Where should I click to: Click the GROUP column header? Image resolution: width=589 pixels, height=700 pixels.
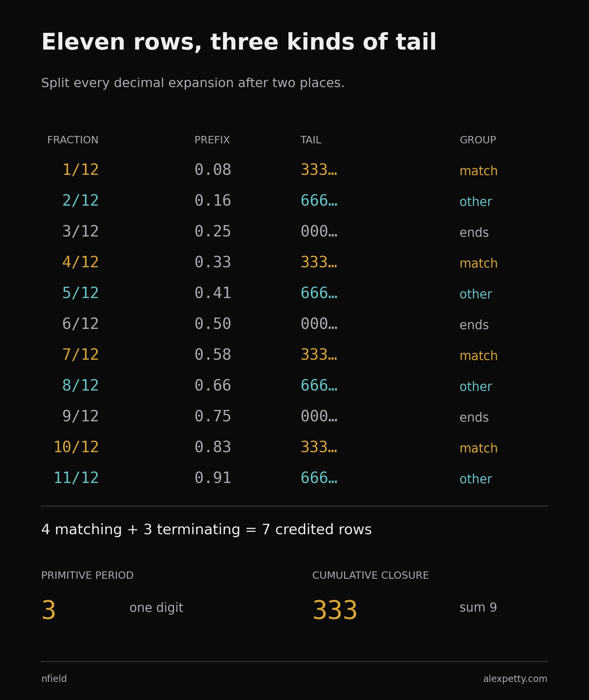coord(478,140)
